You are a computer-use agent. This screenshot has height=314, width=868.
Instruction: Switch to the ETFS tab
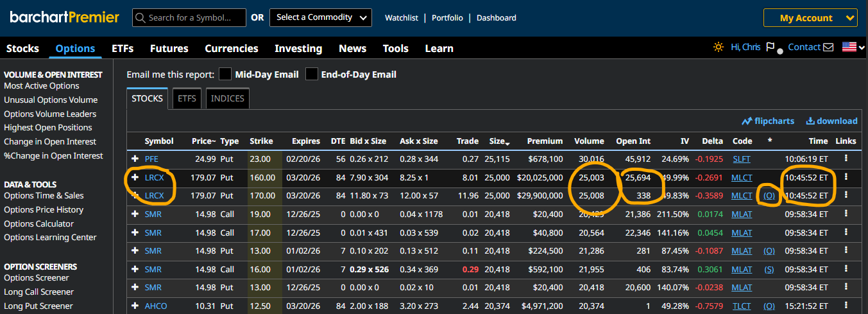click(187, 98)
